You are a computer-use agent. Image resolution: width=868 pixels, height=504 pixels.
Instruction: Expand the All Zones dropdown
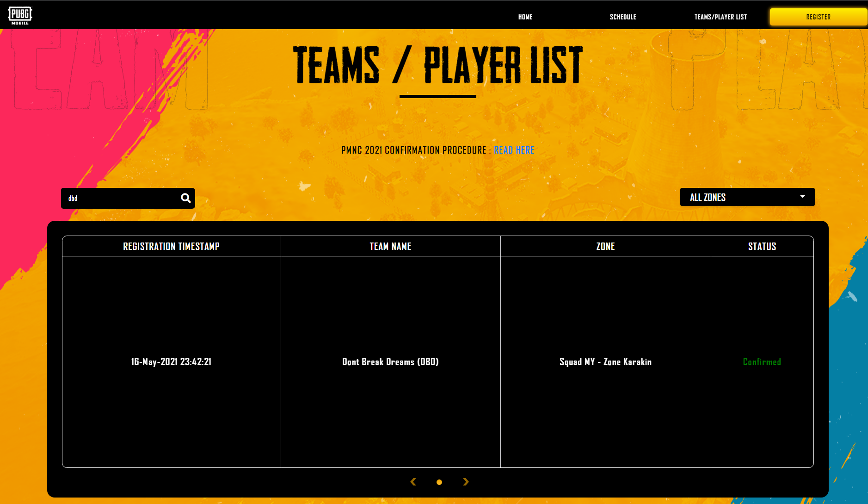[747, 197]
